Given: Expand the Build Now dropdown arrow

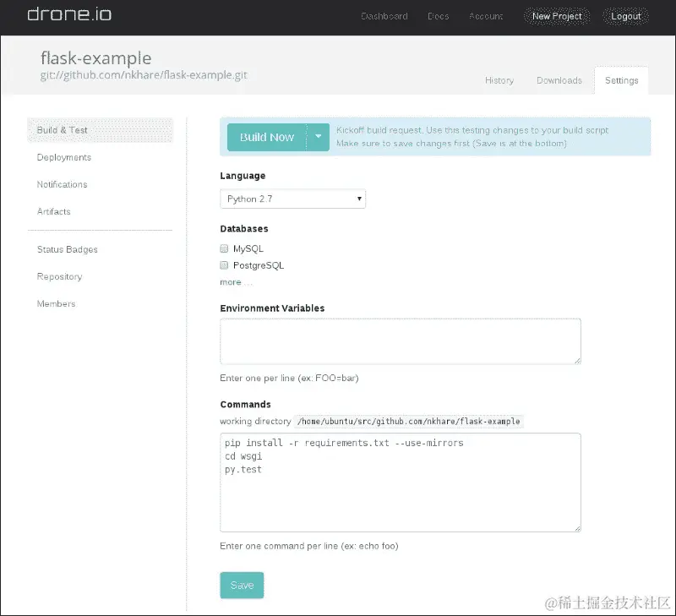Looking at the screenshot, I should (x=319, y=137).
